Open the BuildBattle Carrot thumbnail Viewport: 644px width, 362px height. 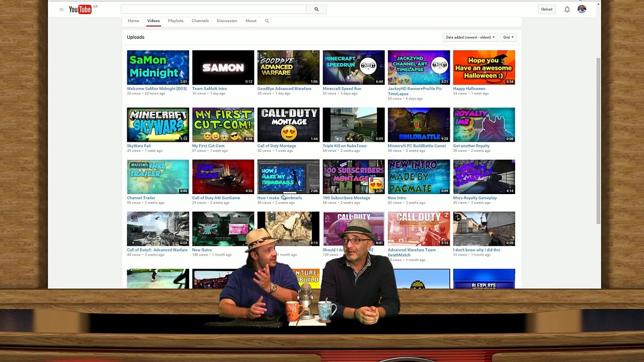(x=419, y=125)
